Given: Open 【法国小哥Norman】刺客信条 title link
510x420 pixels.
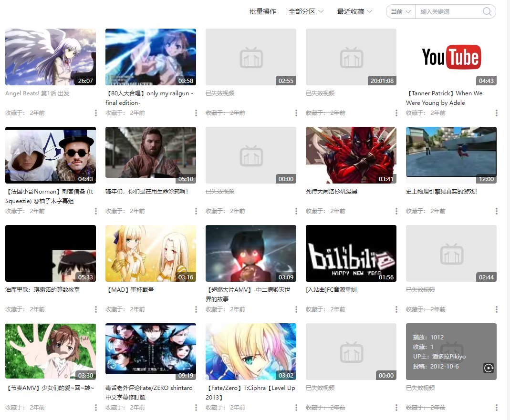Looking at the screenshot, I should [49, 196].
